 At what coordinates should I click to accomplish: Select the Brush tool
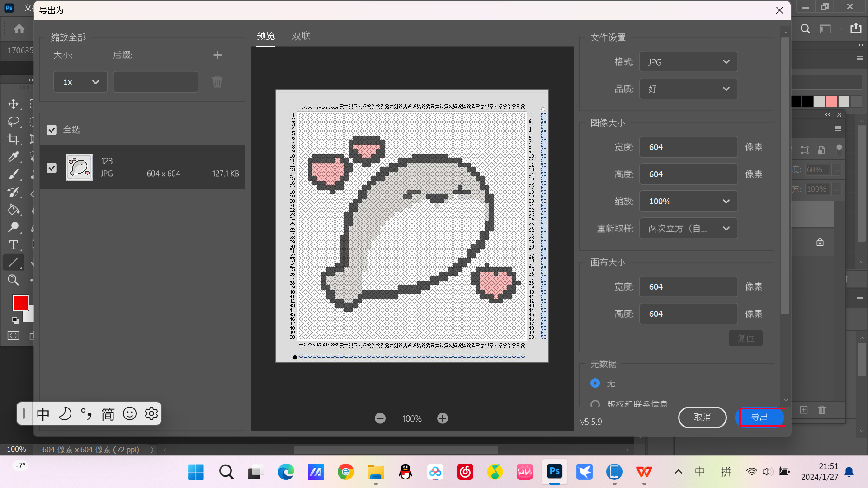tap(13, 174)
